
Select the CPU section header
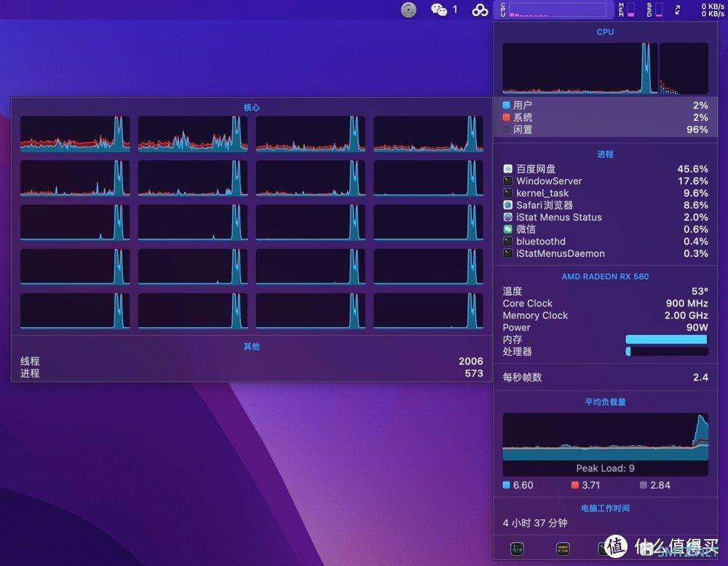click(605, 31)
